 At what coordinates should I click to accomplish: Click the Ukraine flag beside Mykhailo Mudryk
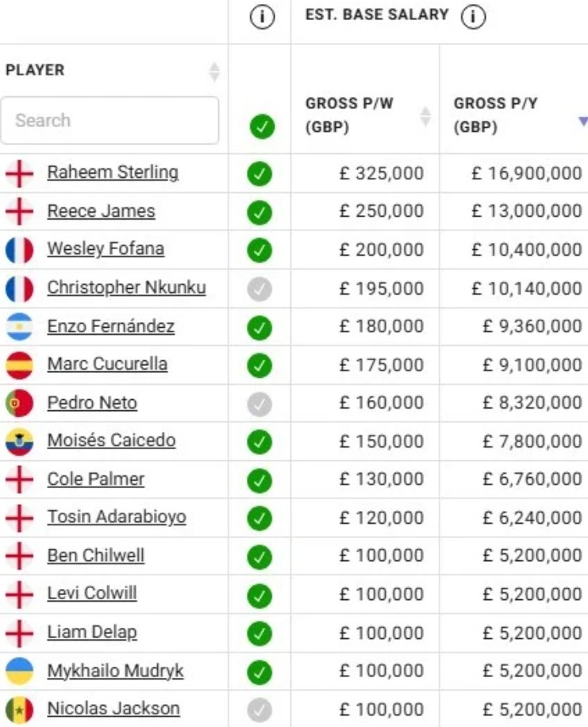[x=20, y=671]
